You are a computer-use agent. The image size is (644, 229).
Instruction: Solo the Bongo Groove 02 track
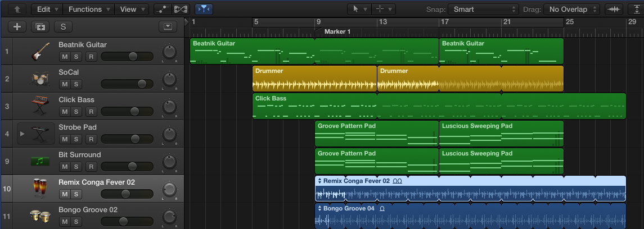(x=76, y=222)
